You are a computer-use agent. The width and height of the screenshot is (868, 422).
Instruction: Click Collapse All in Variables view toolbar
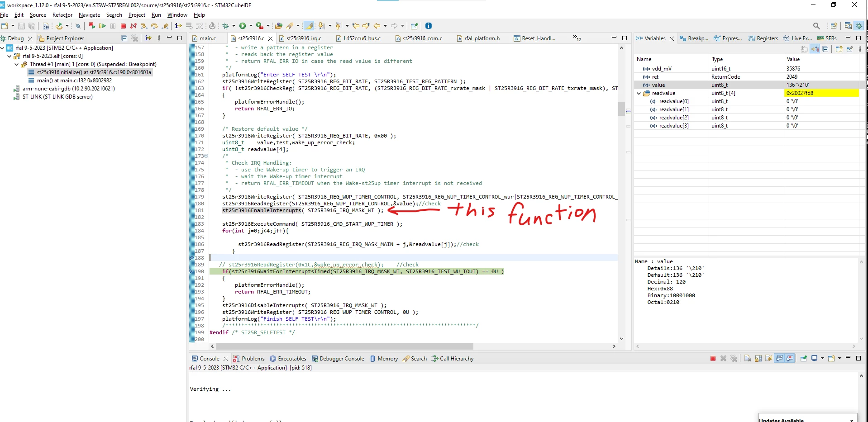click(825, 49)
